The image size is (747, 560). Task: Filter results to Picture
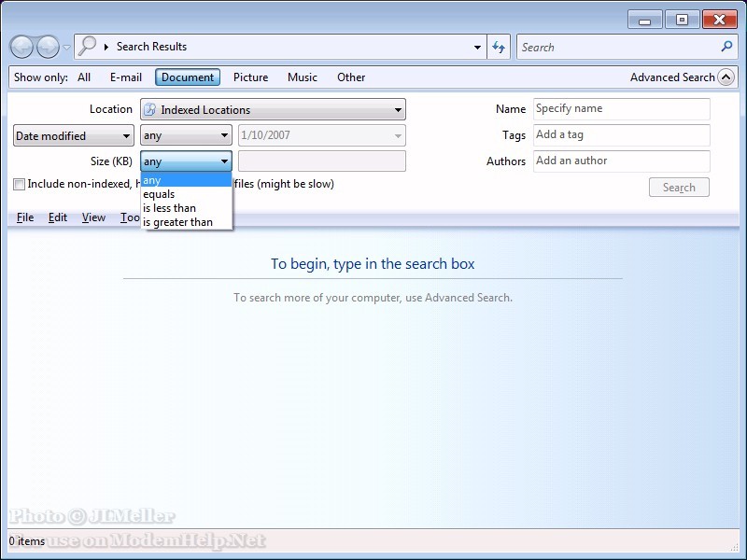coord(250,77)
